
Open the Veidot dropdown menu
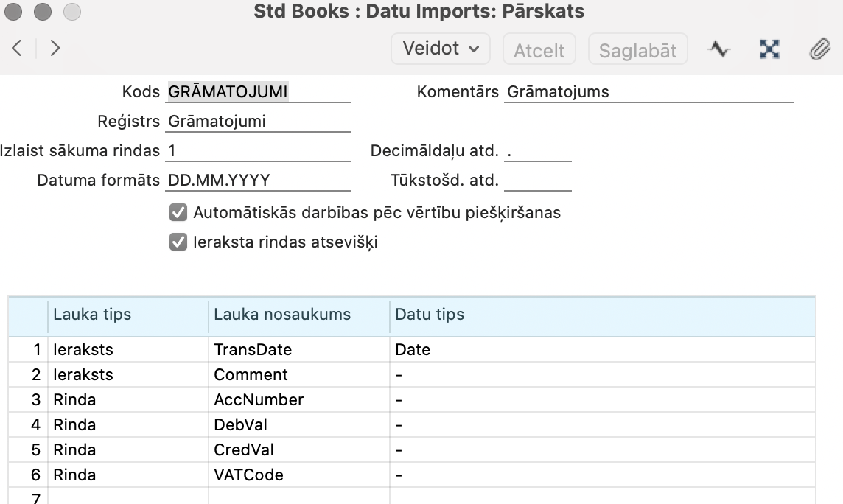click(441, 49)
